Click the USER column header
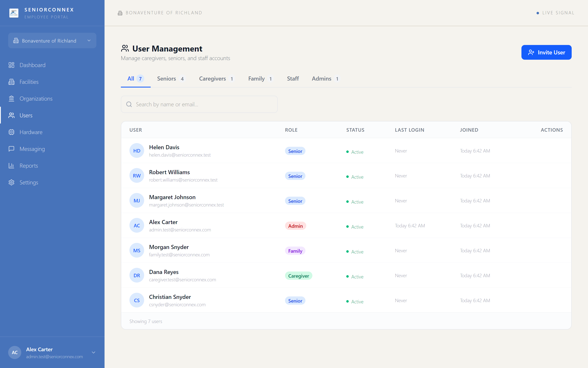The width and height of the screenshot is (588, 368). pyautogui.click(x=136, y=130)
